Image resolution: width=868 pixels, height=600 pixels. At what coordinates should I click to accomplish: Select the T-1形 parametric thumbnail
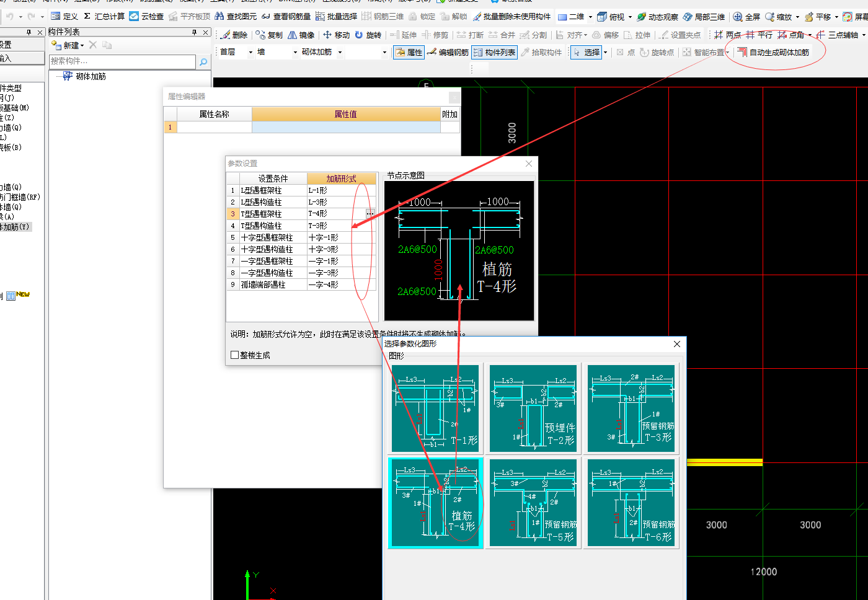pyautogui.click(x=436, y=409)
